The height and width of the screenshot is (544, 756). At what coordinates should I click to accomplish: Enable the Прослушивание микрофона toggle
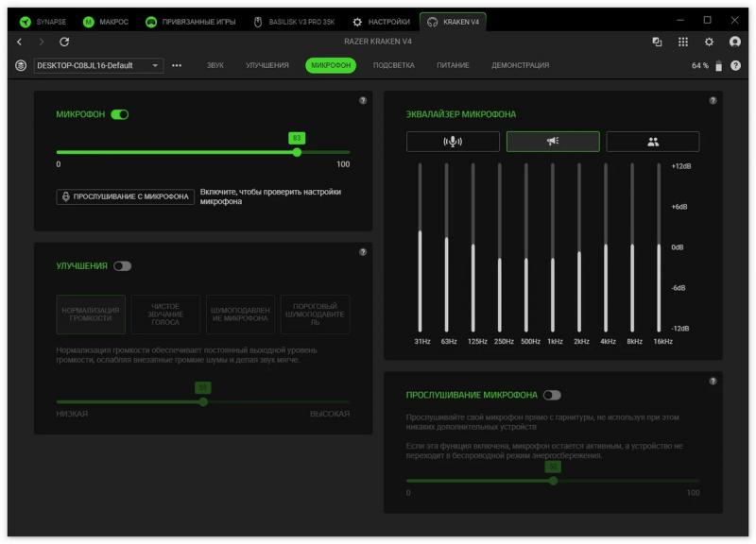pos(552,396)
